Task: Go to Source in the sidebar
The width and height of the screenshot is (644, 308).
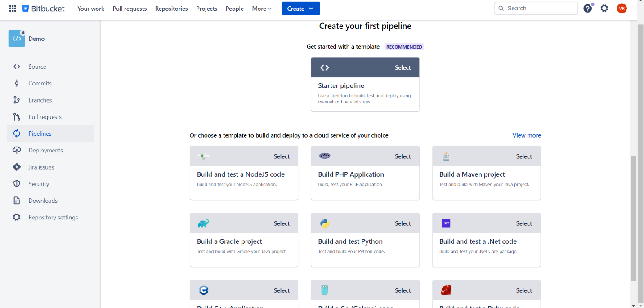Action: tap(50, 67)
